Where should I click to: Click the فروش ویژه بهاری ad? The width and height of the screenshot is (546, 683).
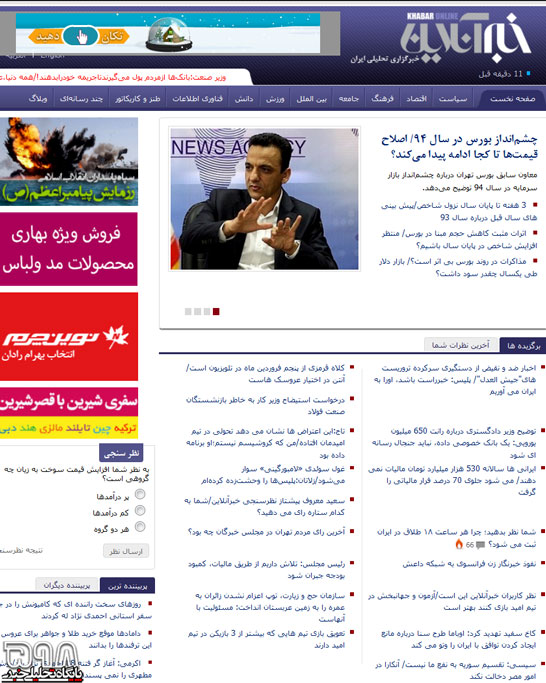coord(68,249)
